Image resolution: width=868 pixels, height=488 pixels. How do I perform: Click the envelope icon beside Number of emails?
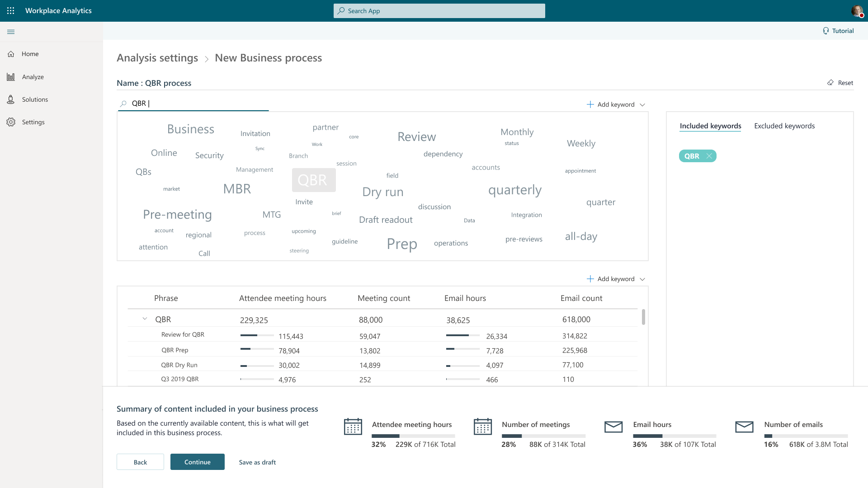click(745, 427)
